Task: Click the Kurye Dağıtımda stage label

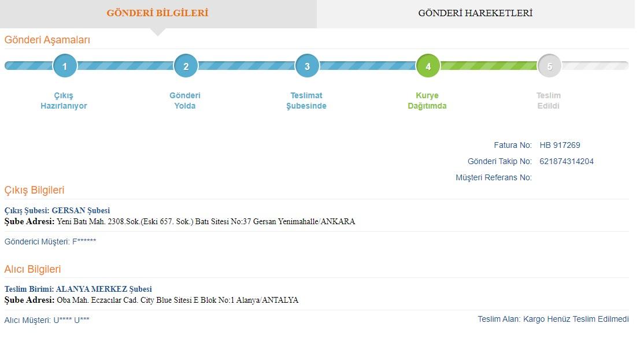Action: (427, 101)
